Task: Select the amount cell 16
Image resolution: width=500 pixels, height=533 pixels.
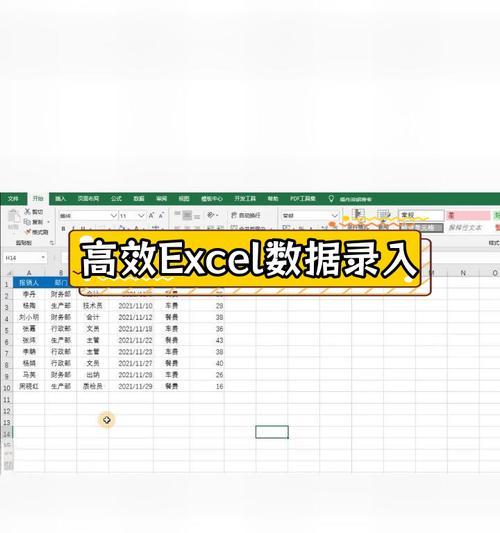Action: [x=207, y=386]
